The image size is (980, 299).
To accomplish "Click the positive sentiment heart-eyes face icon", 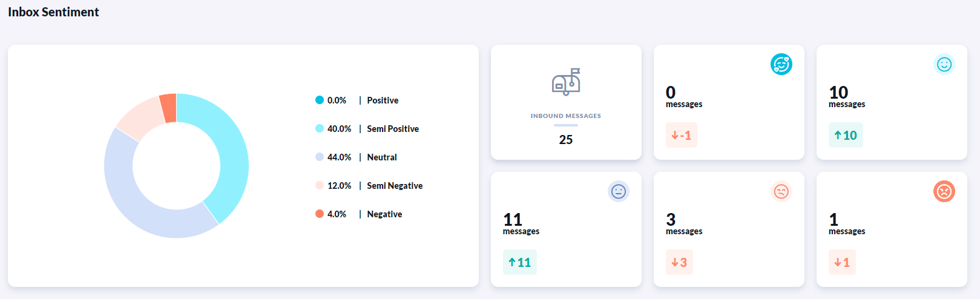I will (x=781, y=64).
